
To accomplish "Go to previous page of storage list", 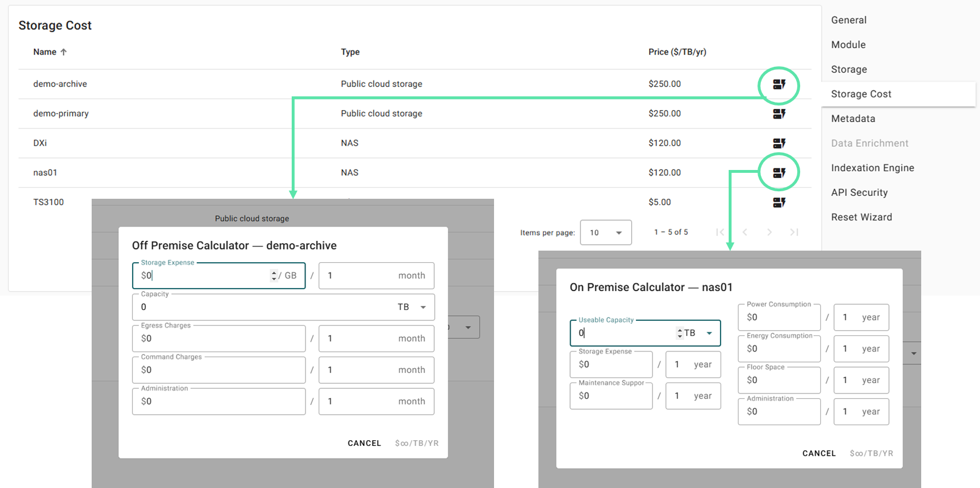I will point(745,232).
